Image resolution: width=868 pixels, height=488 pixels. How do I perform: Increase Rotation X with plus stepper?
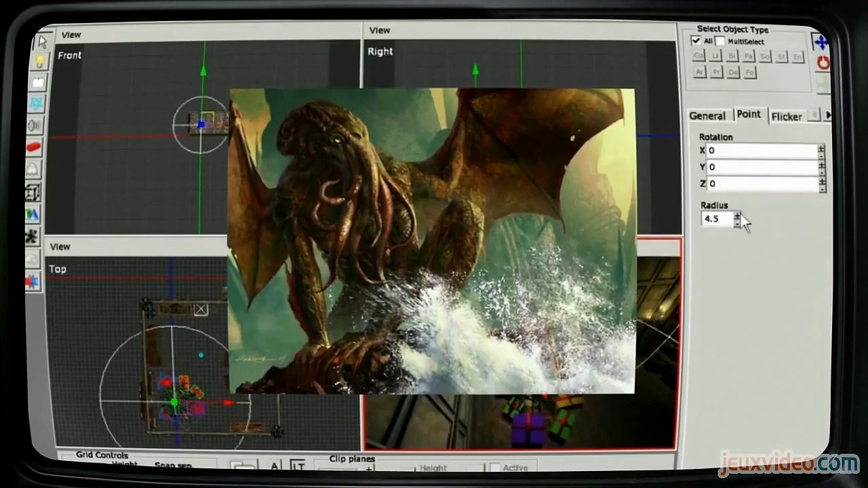click(821, 148)
